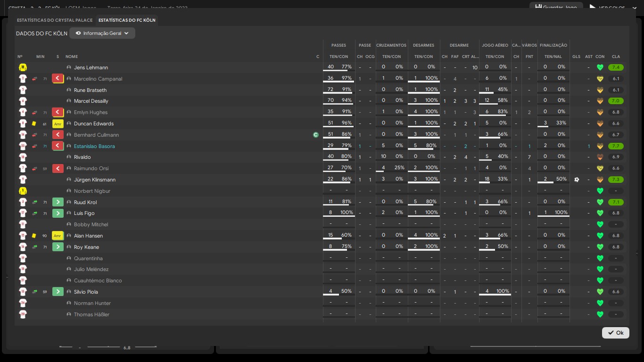Click the shirt icon for Thomas Häßler
644x362 pixels.
23,314
